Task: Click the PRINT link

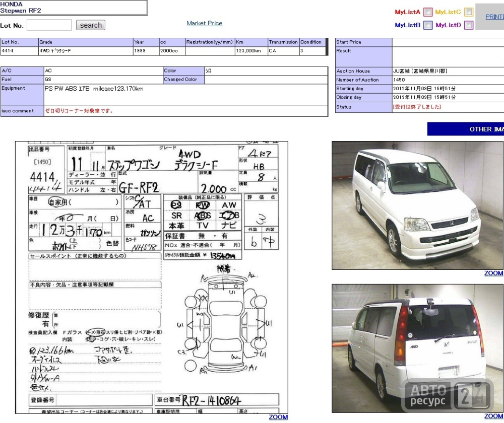Action: [x=495, y=17]
